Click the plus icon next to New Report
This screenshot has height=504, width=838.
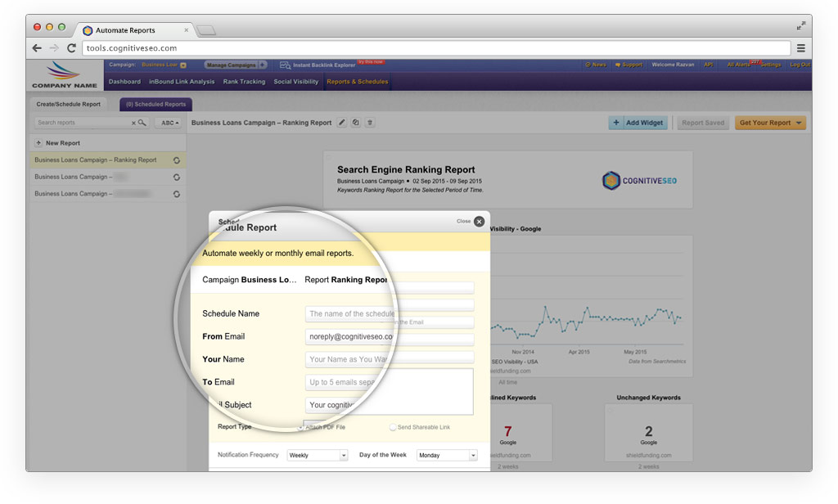click(38, 143)
